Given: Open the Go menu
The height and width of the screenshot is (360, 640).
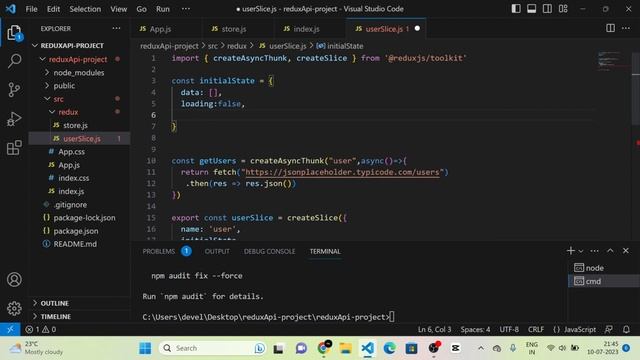Looking at the screenshot, I should (x=141, y=9).
